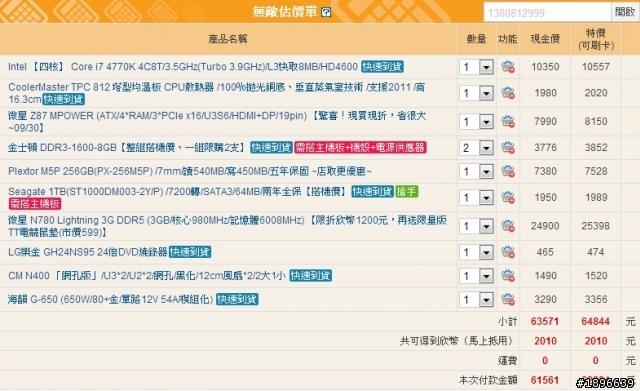
Task: Open the N780 Lightning 3G DDR5 link
Action: tap(227, 226)
